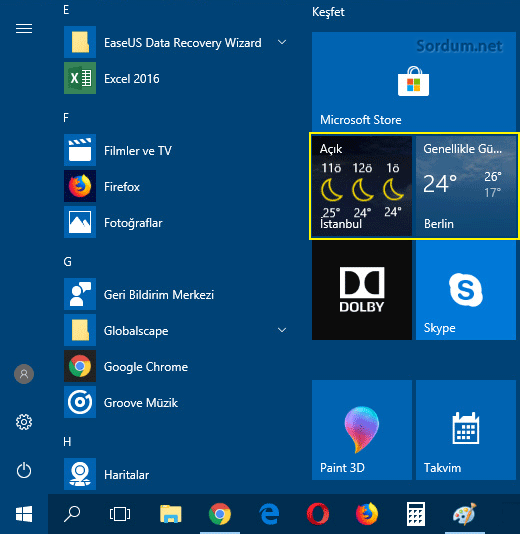
Task: Open Task View on taskbar
Action: (x=120, y=514)
